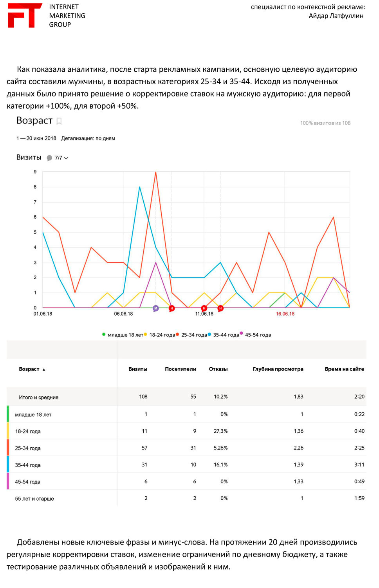Select the 45-54 года table row label

click(28, 482)
